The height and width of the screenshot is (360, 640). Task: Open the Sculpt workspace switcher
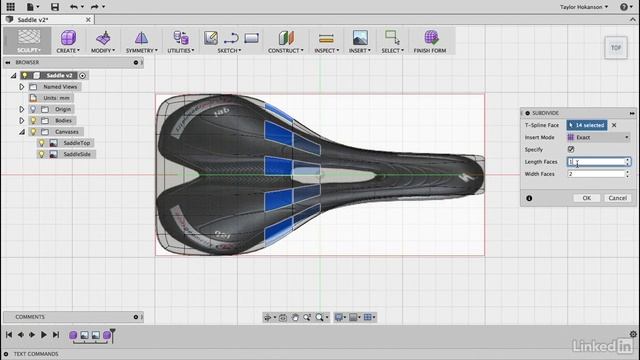(x=28, y=41)
